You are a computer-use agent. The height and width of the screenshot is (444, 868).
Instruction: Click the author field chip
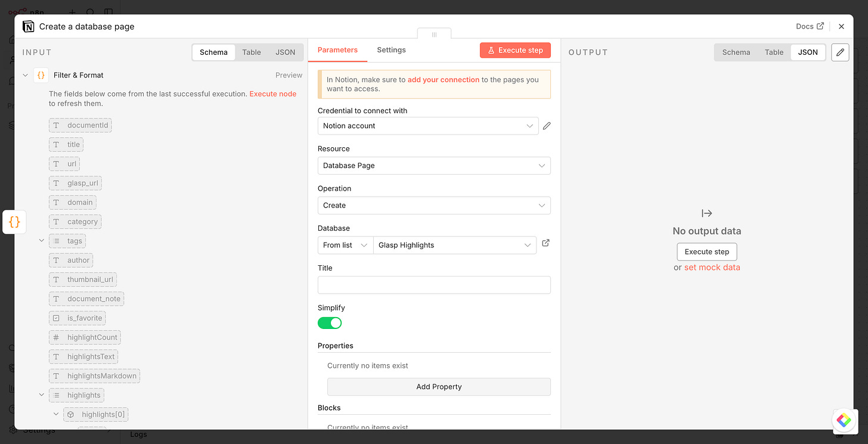coord(71,260)
